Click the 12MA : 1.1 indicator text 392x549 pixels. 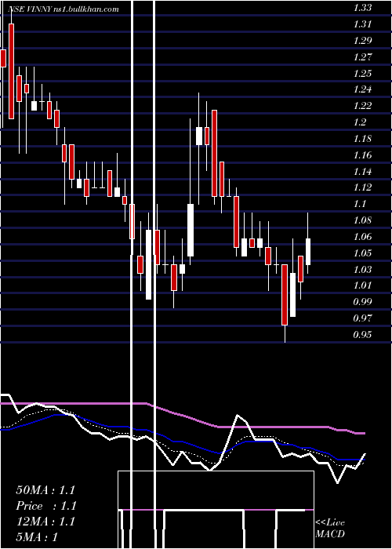pyautogui.click(x=45, y=522)
